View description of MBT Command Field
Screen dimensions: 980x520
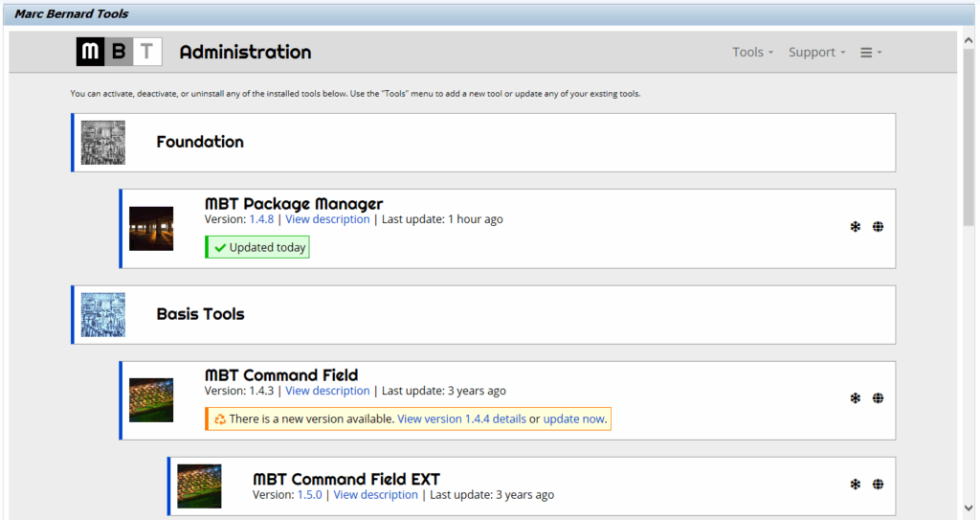coord(327,391)
